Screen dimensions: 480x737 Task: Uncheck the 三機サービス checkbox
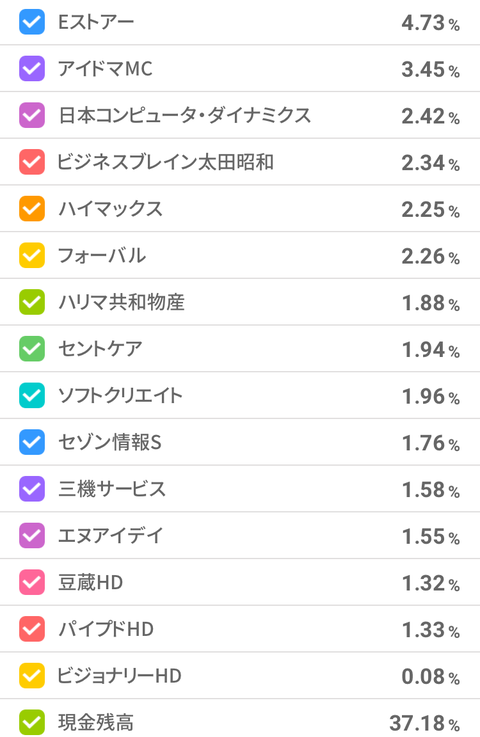click(32, 489)
